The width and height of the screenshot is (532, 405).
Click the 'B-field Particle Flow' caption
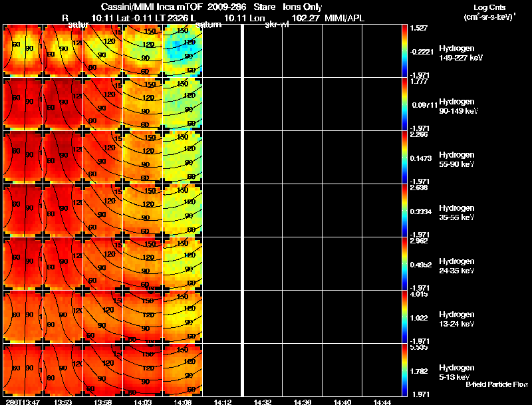click(x=497, y=384)
